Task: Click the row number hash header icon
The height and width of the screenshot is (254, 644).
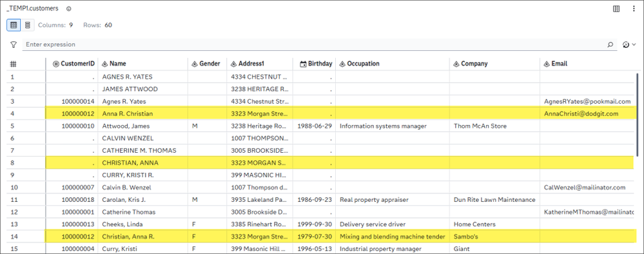Action: pyautogui.click(x=13, y=64)
